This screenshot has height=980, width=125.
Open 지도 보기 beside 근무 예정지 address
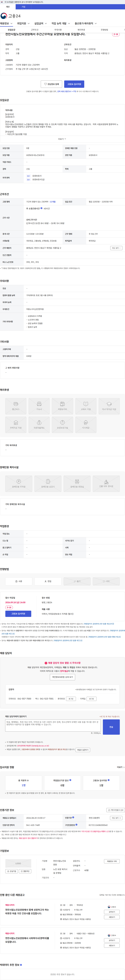point(116,248)
